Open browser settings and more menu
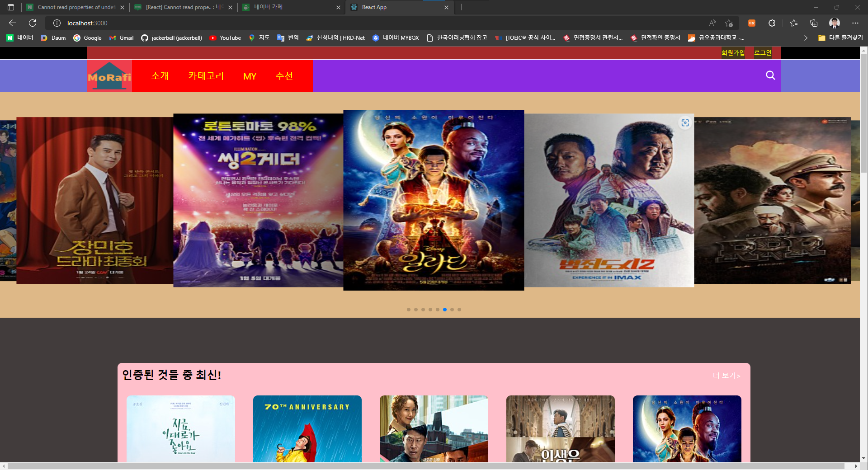Screen dimensions: 868x470 click(x=855, y=23)
